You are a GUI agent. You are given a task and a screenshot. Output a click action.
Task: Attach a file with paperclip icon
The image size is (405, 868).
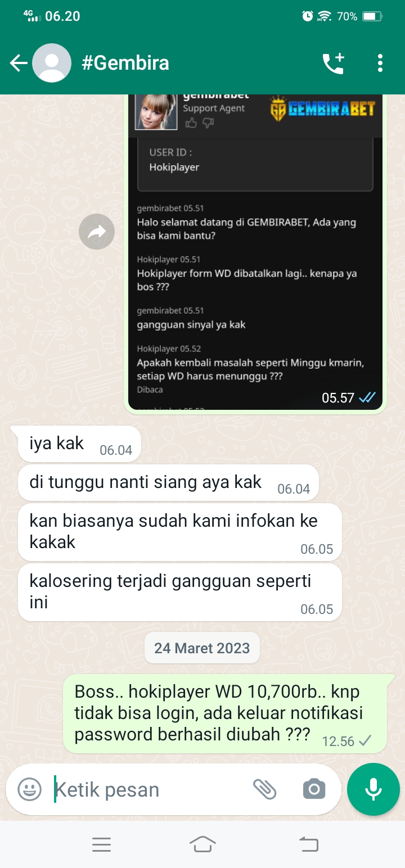[x=264, y=789]
